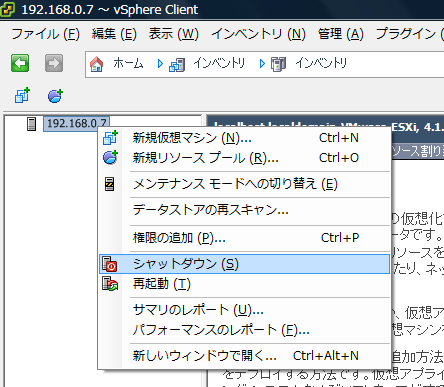Open the インベントリ (N) menu
The image size is (444, 387).
click(x=258, y=34)
